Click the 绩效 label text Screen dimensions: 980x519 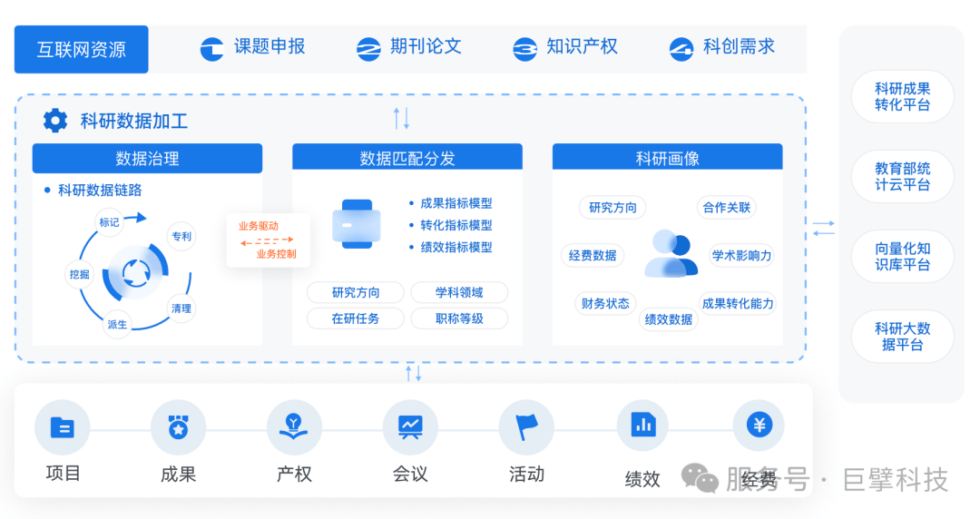coord(642,480)
